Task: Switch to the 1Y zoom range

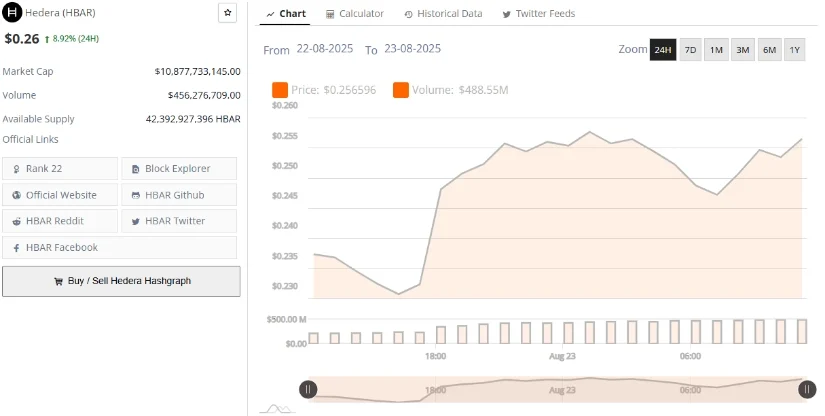Action: click(794, 50)
